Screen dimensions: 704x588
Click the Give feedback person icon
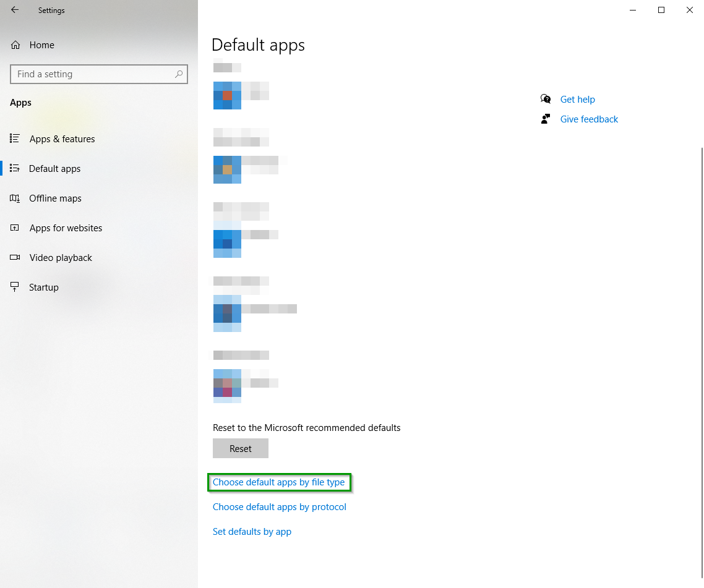[546, 119]
